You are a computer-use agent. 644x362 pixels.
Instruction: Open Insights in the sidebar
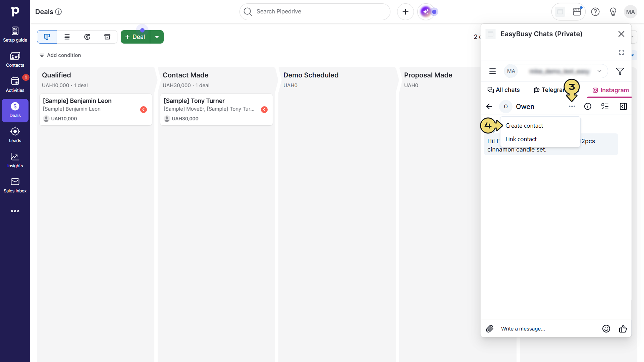tap(15, 160)
